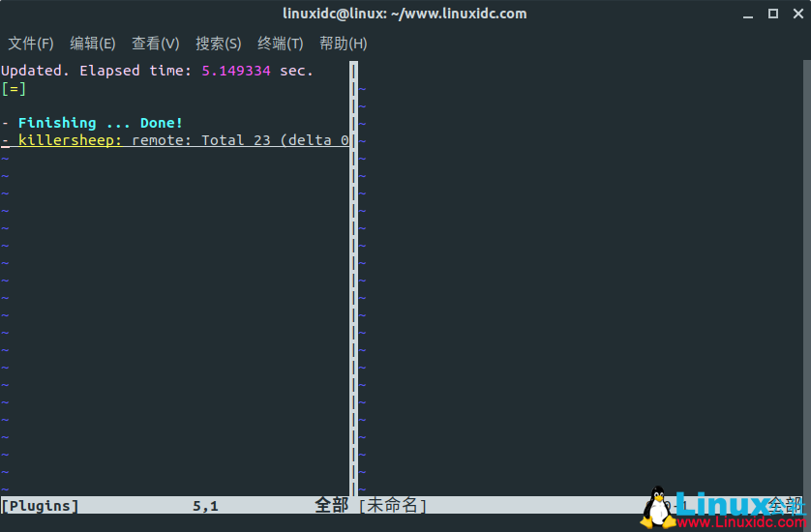Image resolution: width=811 pixels, height=532 pixels.
Task: Open the 查看(V) menu
Action: (x=155, y=44)
